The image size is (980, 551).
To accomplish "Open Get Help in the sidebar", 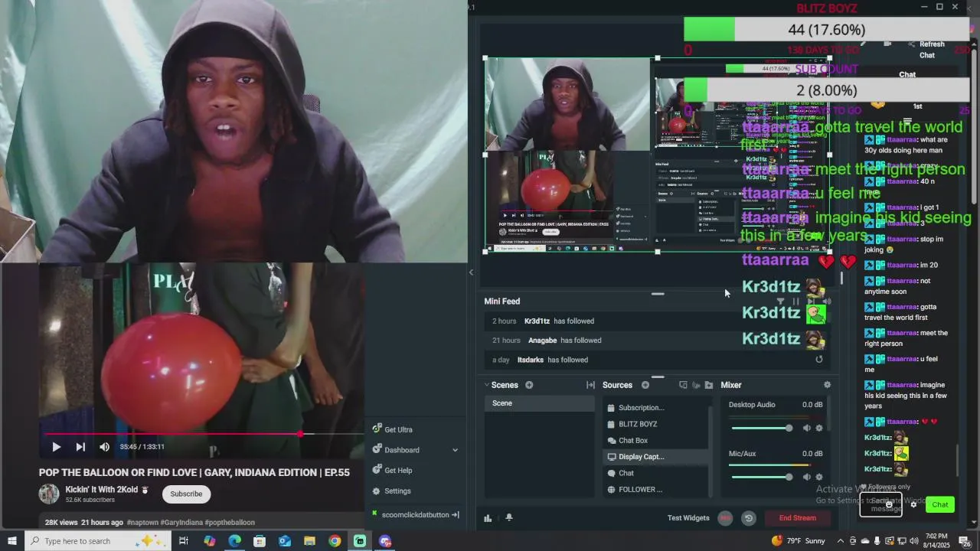I will pyautogui.click(x=392, y=471).
